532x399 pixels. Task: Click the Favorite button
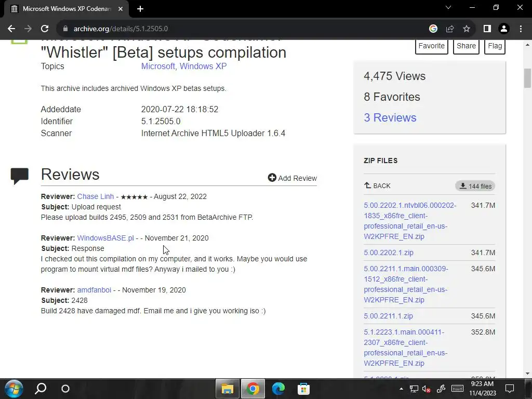coord(431,46)
